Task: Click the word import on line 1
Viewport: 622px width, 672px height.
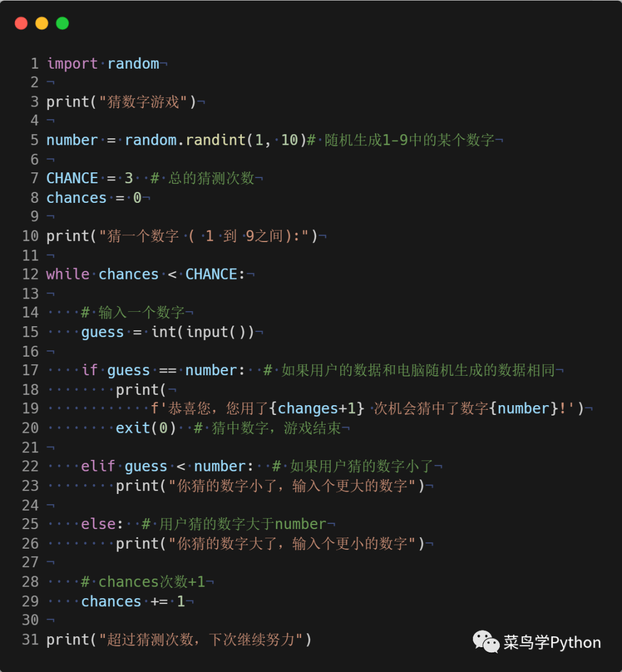Action: point(72,64)
